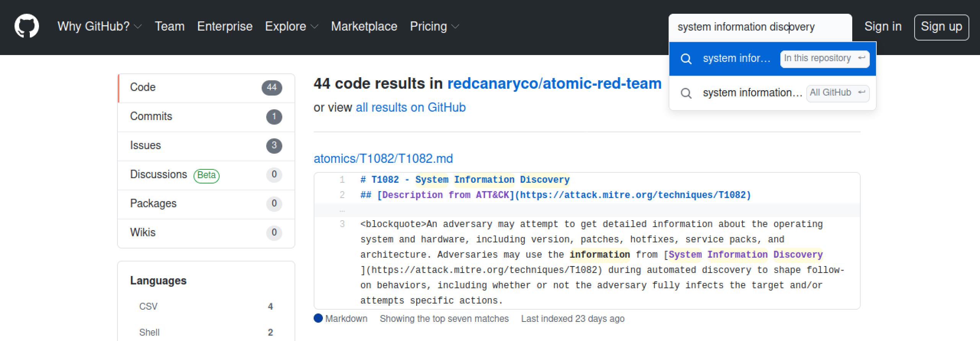Screen dimensions: 980x341
Task: Click magnifier icon in All GitHub suggestion
Action: [686, 93]
